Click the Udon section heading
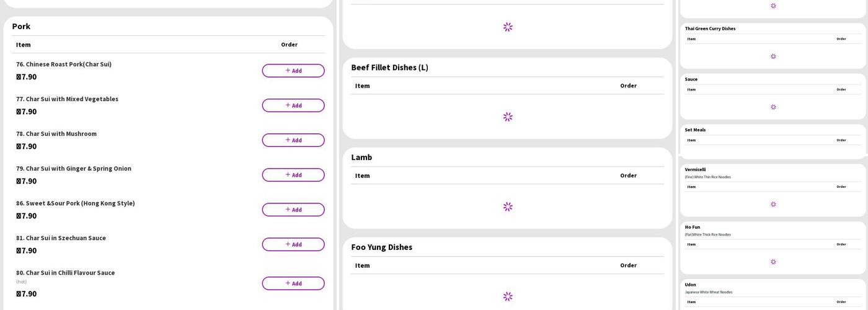The width and height of the screenshot is (868, 310). point(691,285)
